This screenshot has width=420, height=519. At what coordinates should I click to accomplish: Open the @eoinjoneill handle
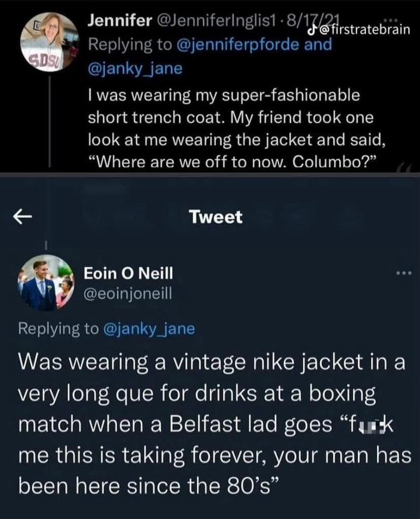coord(128,295)
